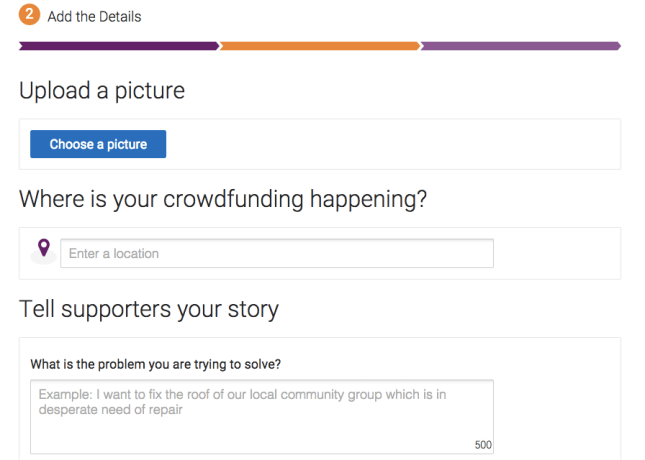Viewport: 645px width, 460px height.
Task: Select the light purple last progress segment
Action: point(520,45)
